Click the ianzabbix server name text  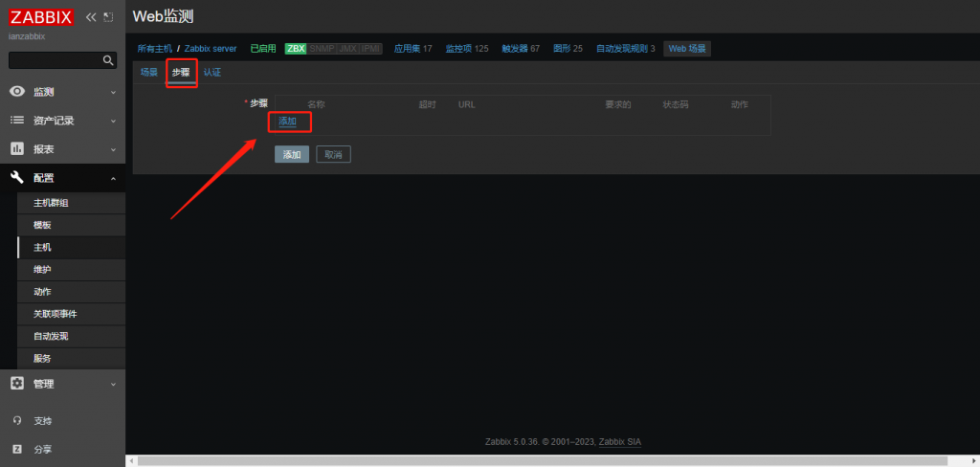(27, 36)
